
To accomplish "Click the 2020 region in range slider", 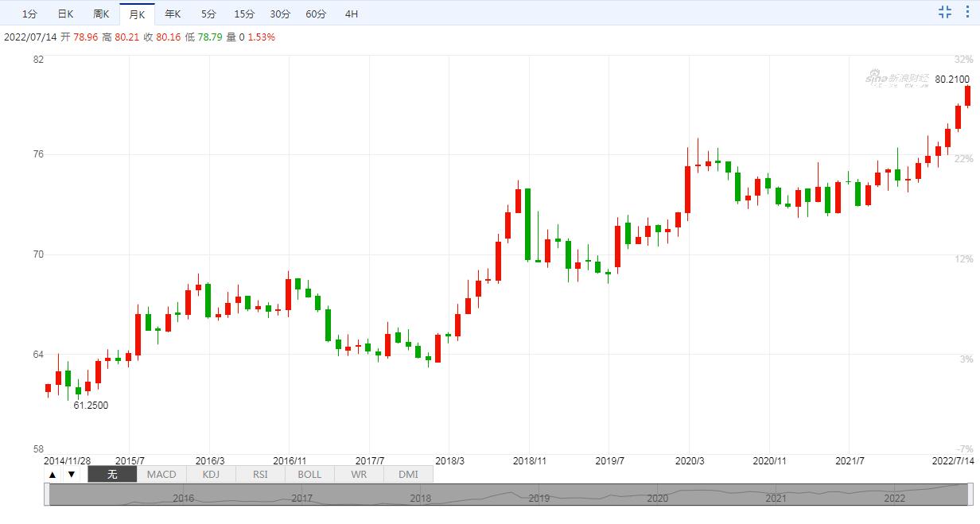I will (x=658, y=498).
